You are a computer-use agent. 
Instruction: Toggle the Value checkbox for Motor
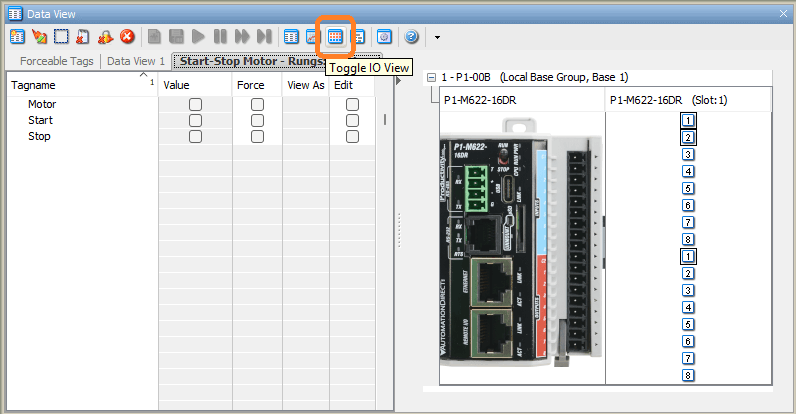196,104
